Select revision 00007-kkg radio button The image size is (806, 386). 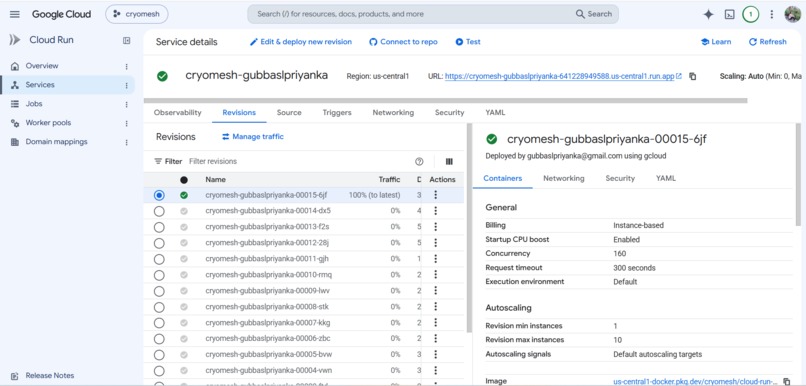159,323
